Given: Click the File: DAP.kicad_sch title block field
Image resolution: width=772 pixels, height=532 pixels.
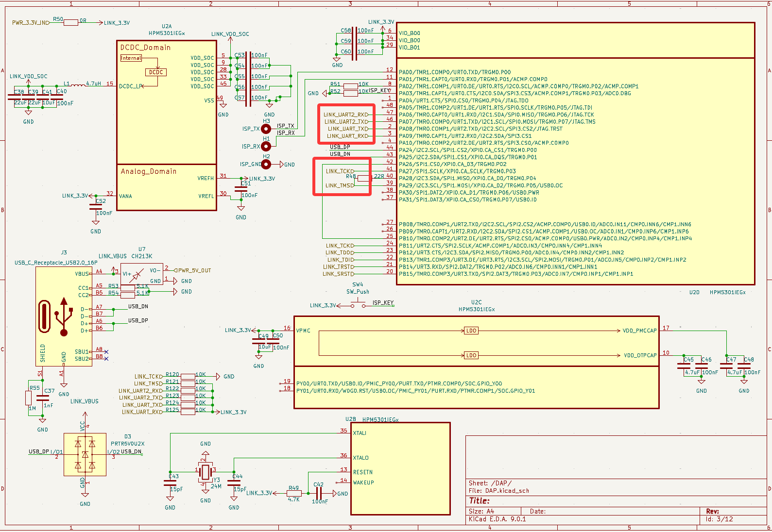Looking at the screenshot, I should [499, 491].
